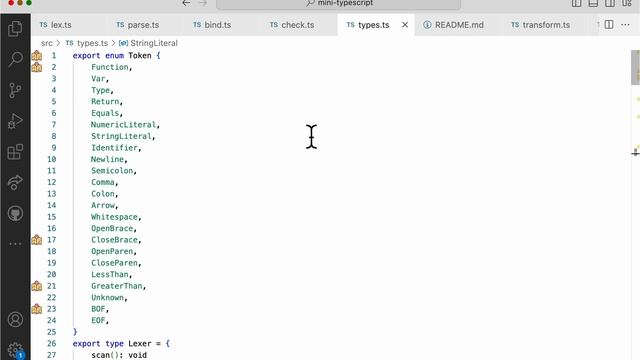Screen dimensions: 640x360
Task: Open the Extensions view
Action: click(x=15, y=152)
